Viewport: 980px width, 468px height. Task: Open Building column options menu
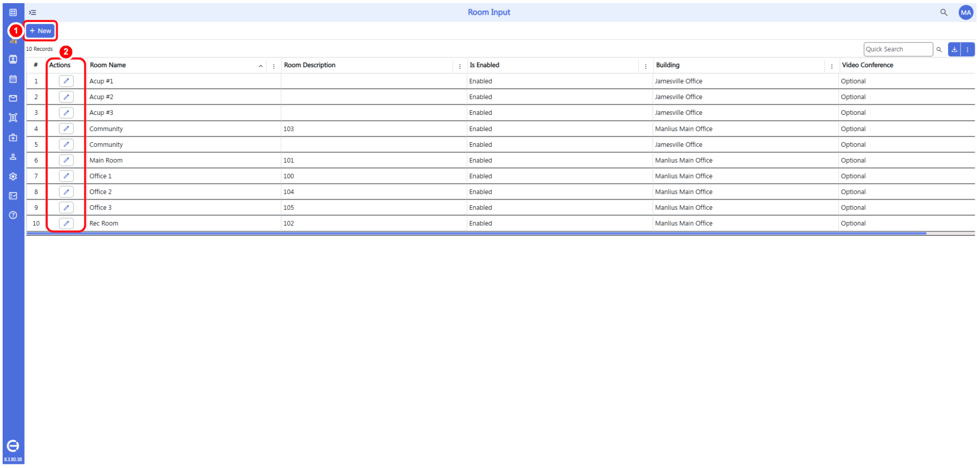(832, 66)
